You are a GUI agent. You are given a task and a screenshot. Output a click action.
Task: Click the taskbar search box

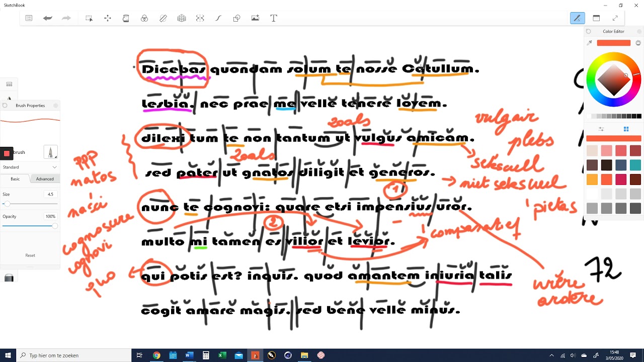click(x=74, y=355)
